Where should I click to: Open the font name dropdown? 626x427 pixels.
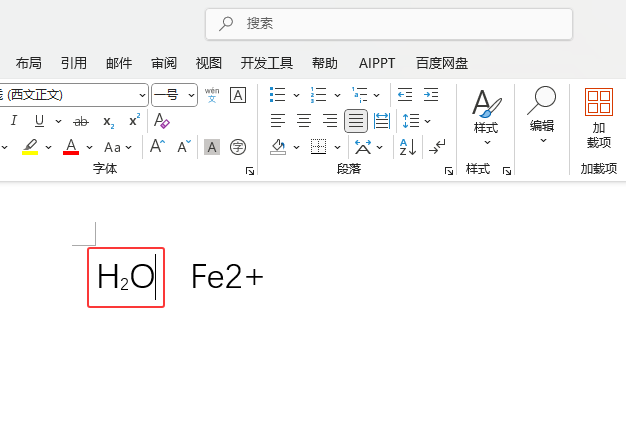142,95
